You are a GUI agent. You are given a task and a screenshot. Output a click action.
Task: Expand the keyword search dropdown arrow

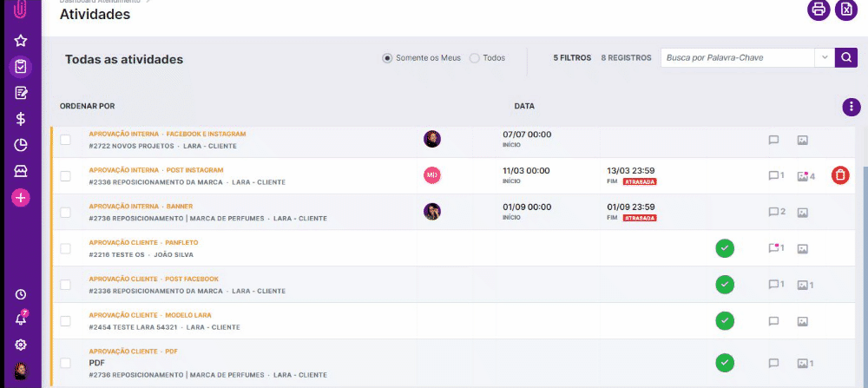825,57
